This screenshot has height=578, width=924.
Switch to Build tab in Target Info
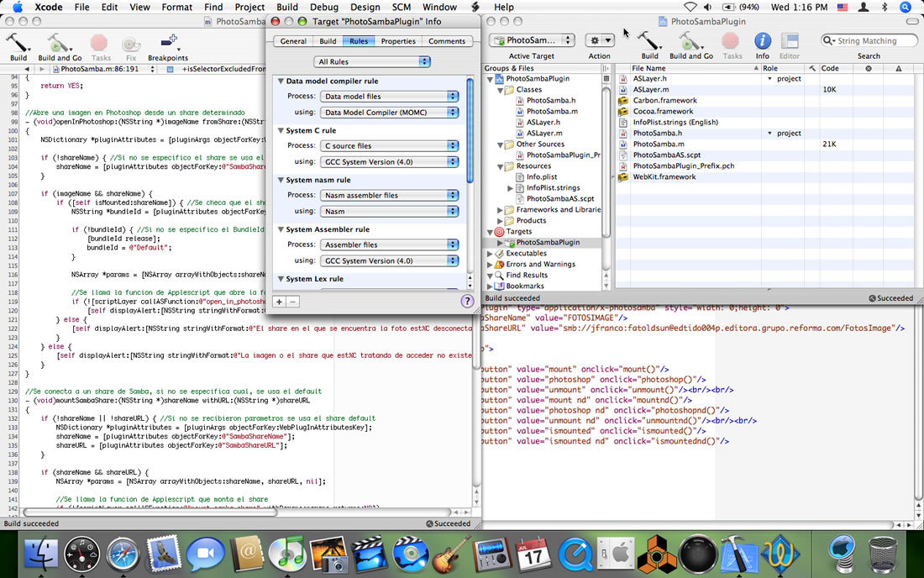click(x=328, y=41)
